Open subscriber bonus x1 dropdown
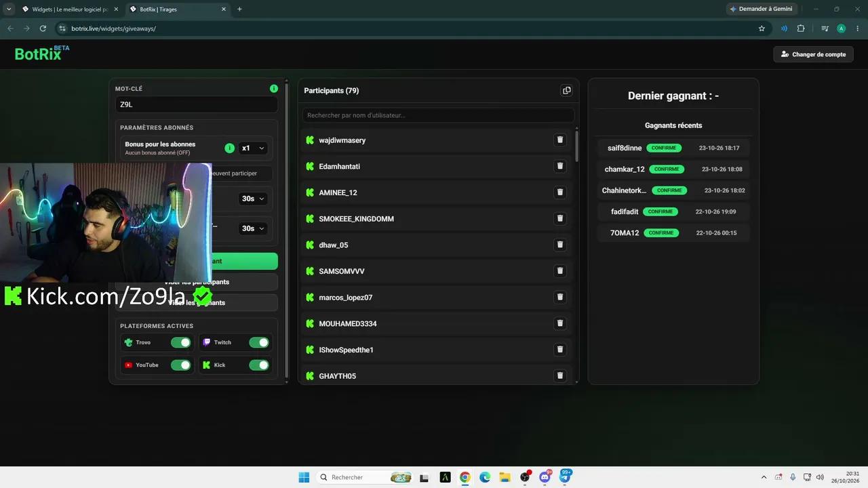The width and height of the screenshot is (868, 488). [x=253, y=148]
